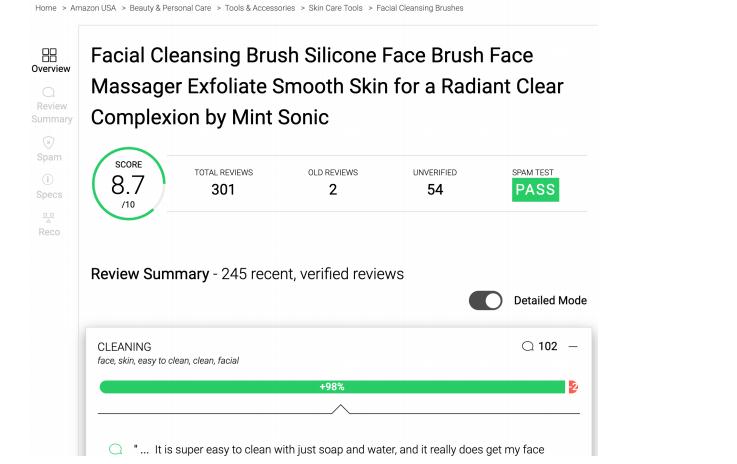Open Skin Care Tools breadcrumb
Image resolution: width=737 pixels, height=464 pixels.
[337, 8]
